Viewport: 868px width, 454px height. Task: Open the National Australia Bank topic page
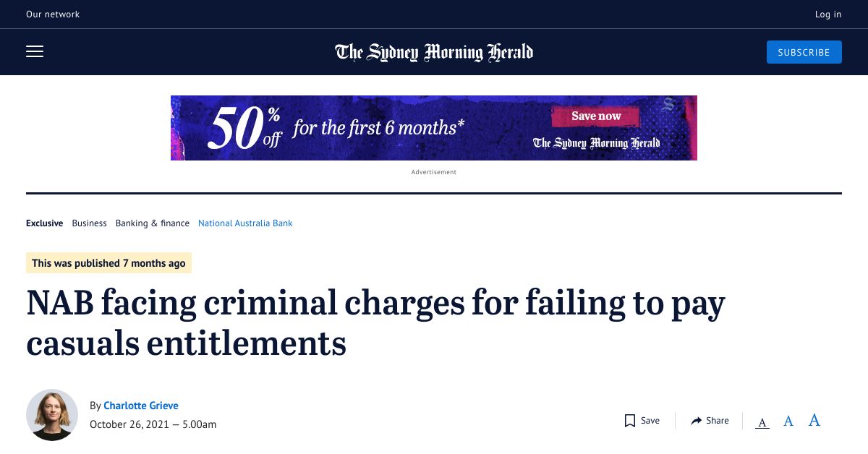(x=245, y=223)
